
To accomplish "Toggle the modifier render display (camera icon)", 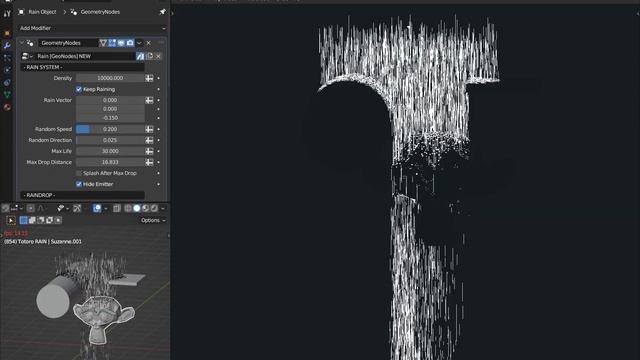I will coord(130,43).
